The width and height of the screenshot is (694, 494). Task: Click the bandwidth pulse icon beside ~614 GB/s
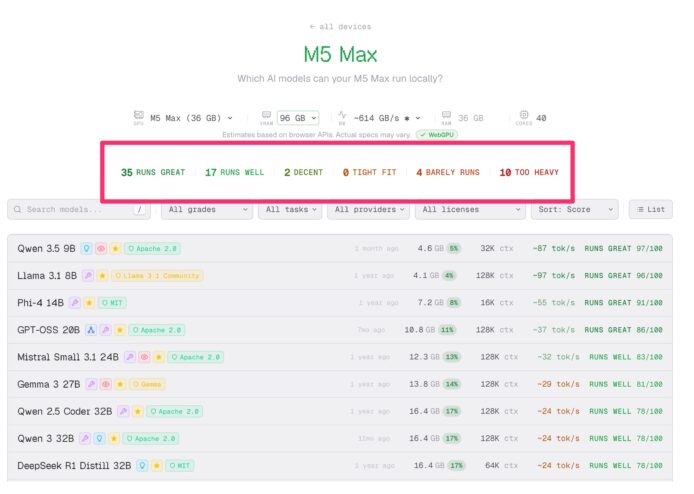[x=342, y=115]
